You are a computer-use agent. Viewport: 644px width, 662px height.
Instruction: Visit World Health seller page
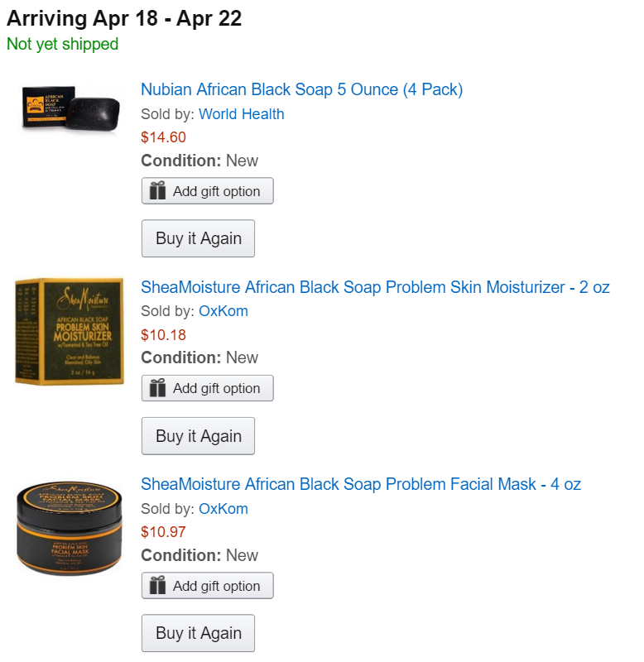(241, 114)
